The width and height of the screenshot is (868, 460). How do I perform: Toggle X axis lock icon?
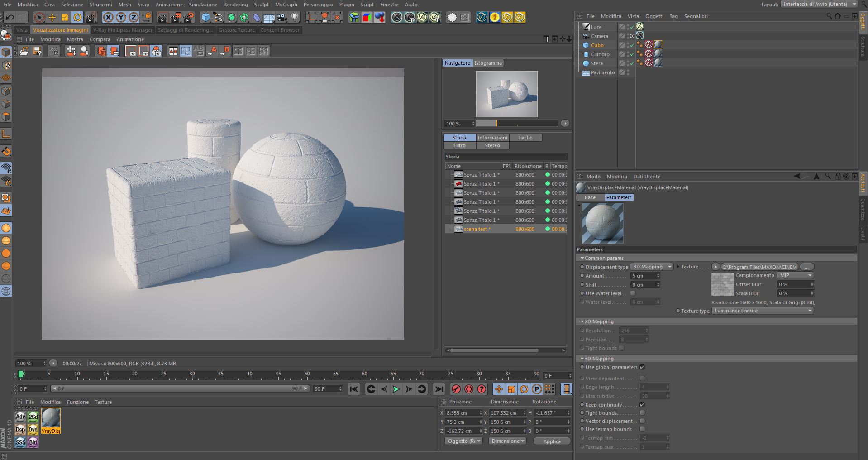(108, 18)
